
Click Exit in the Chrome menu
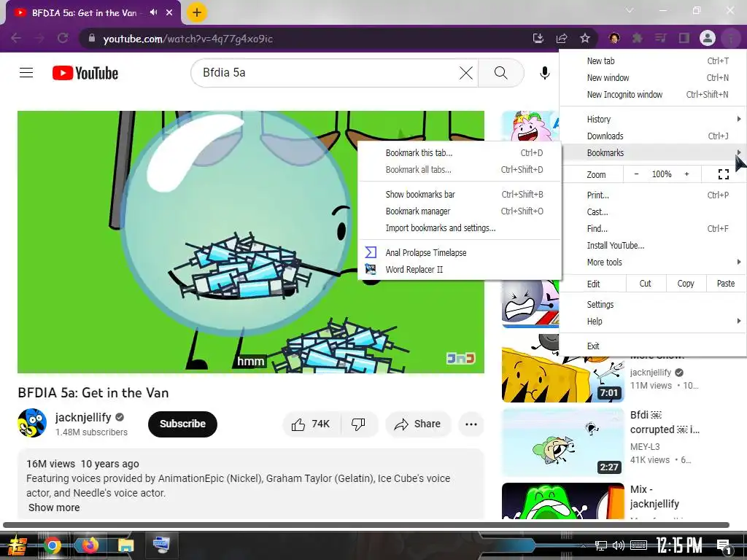653,346
